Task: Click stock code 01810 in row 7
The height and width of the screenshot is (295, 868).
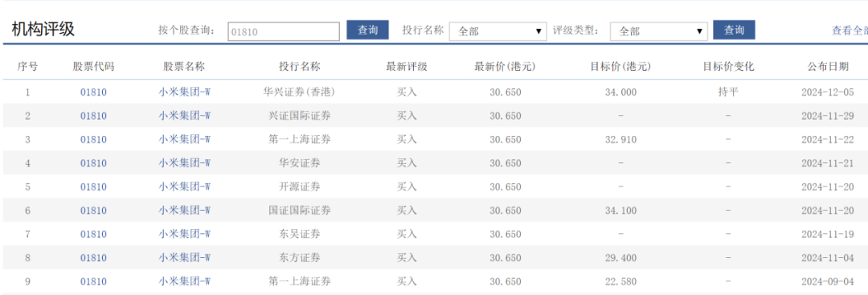Action: click(93, 235)
